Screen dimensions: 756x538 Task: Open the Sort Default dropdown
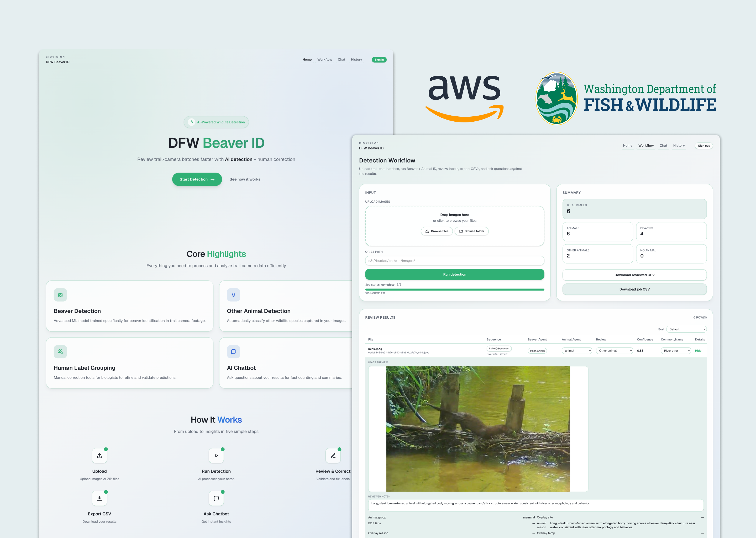coord(686,329)
